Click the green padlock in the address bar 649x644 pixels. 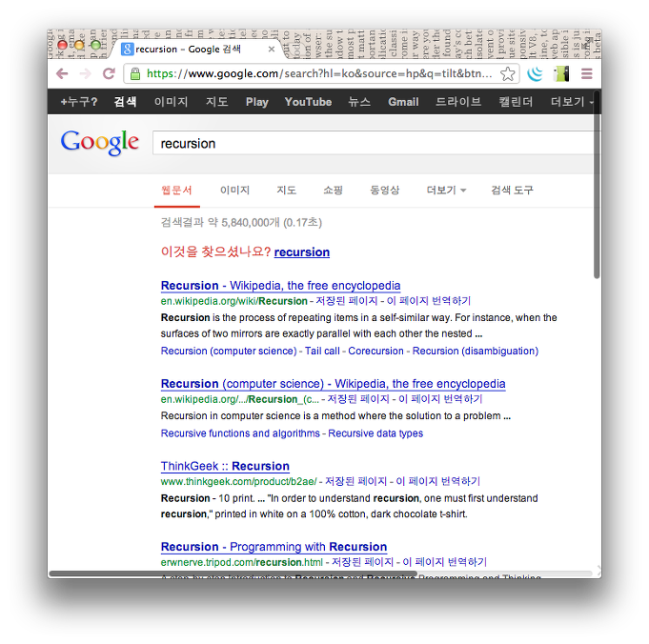135,74
